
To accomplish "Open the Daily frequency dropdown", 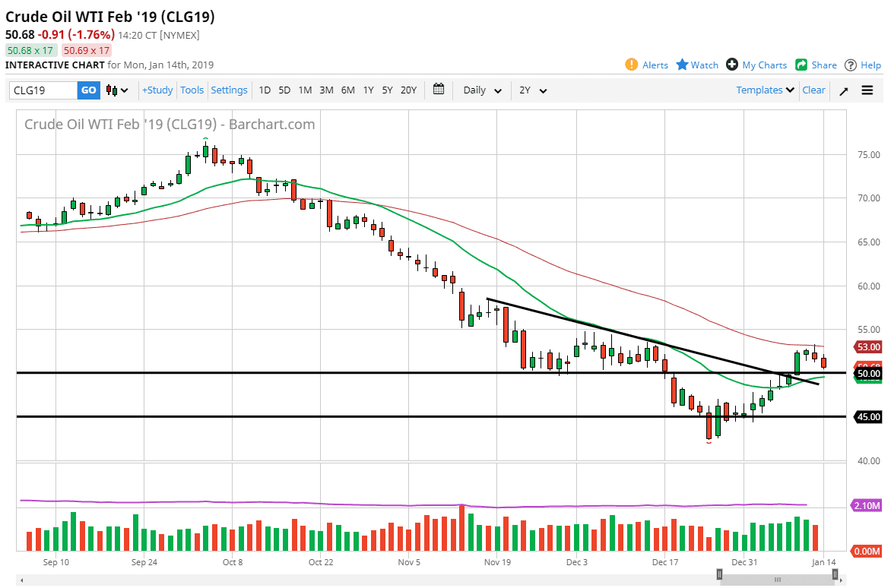I will 480,90.
